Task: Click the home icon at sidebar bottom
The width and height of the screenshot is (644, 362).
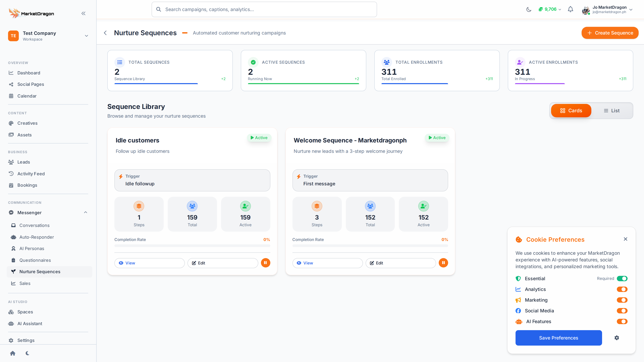Action: (x=13, y=353)
